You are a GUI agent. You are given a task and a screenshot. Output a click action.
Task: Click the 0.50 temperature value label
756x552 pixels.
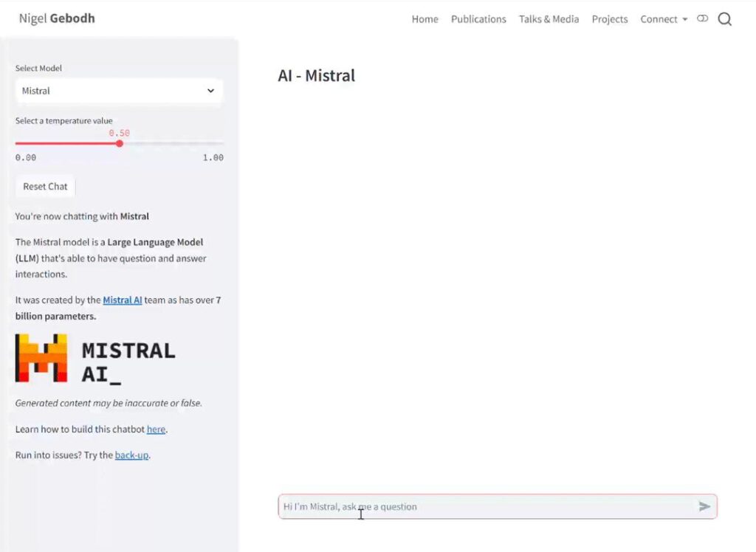pyautogui.click(x=119, y=133)
